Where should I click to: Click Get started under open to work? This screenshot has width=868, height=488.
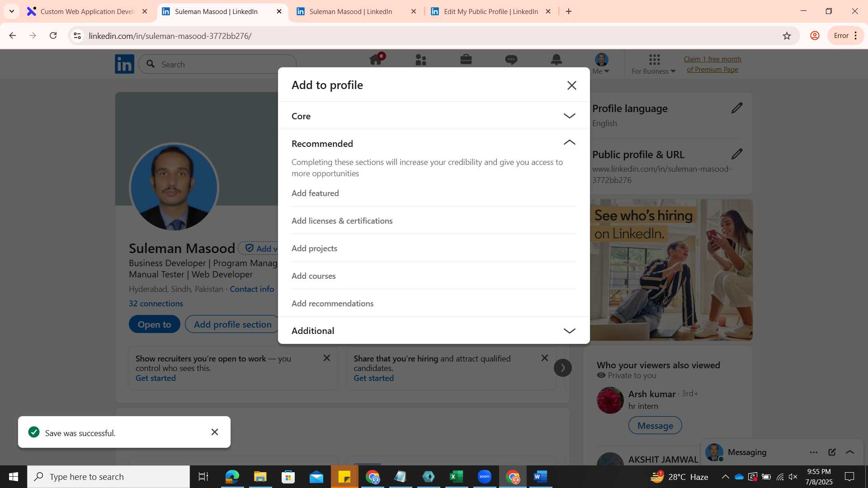pyautogui.click(x=156, y=378)
